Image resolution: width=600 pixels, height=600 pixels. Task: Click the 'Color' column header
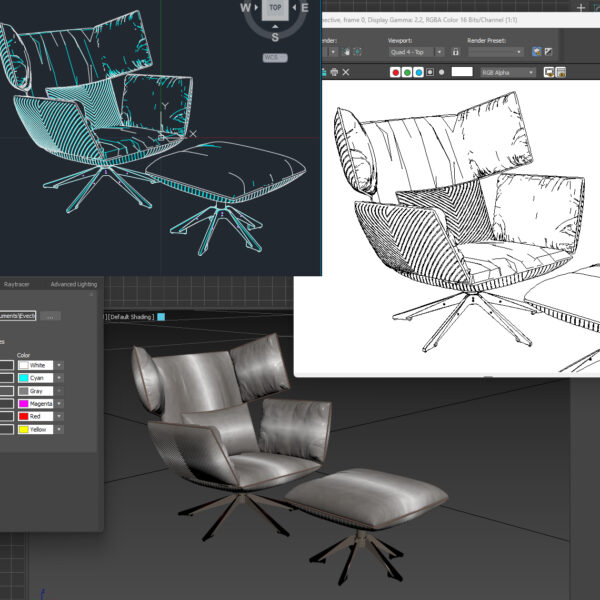23,355
